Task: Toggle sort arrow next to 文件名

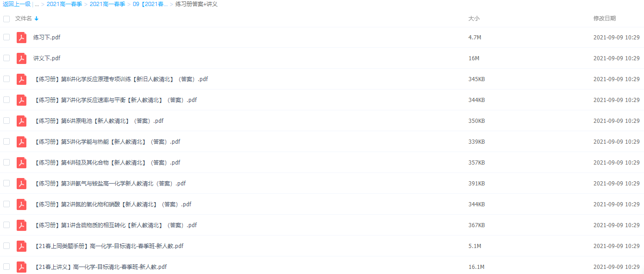Action: click(37, 19)
